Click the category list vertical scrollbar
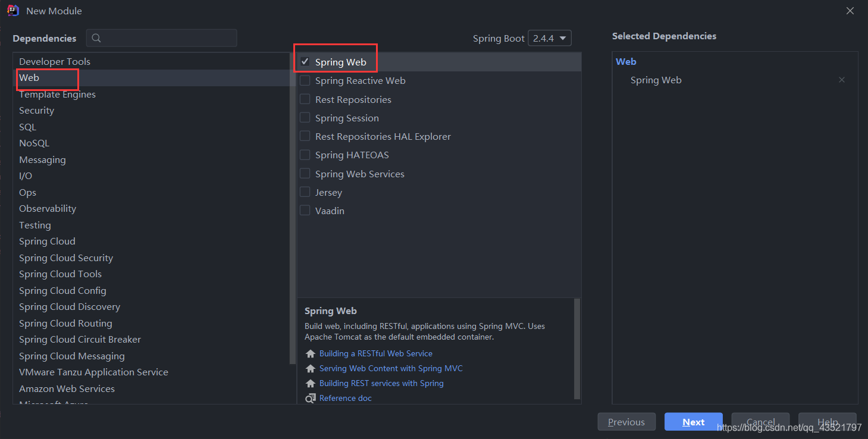Viewport: 868px width, 439px height. (x=292, y=208)
